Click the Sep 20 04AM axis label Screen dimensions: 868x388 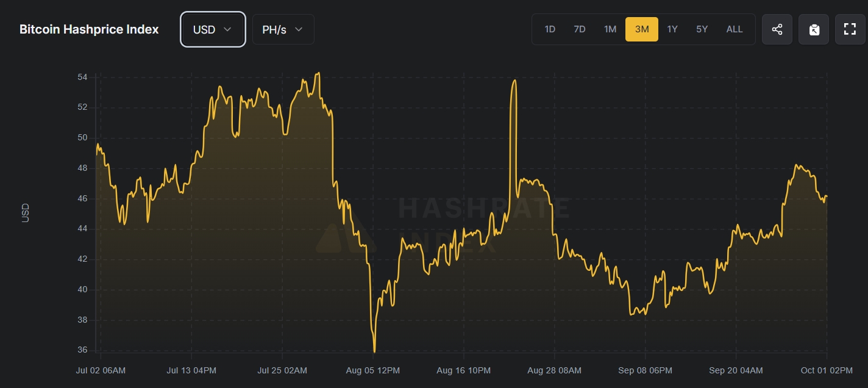[736, 370]
